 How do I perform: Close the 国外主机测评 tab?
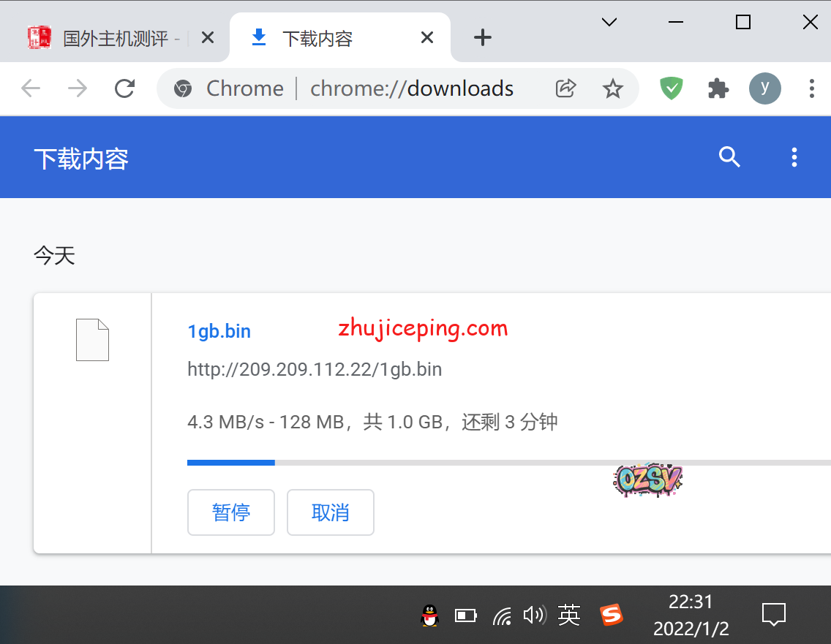(x=208, y=38)
